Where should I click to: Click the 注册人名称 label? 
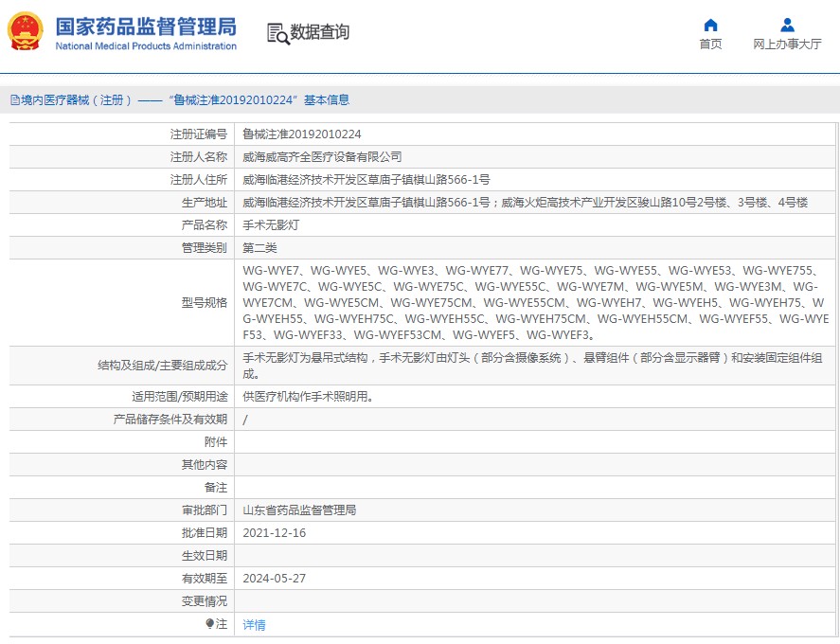coord(199,157)
